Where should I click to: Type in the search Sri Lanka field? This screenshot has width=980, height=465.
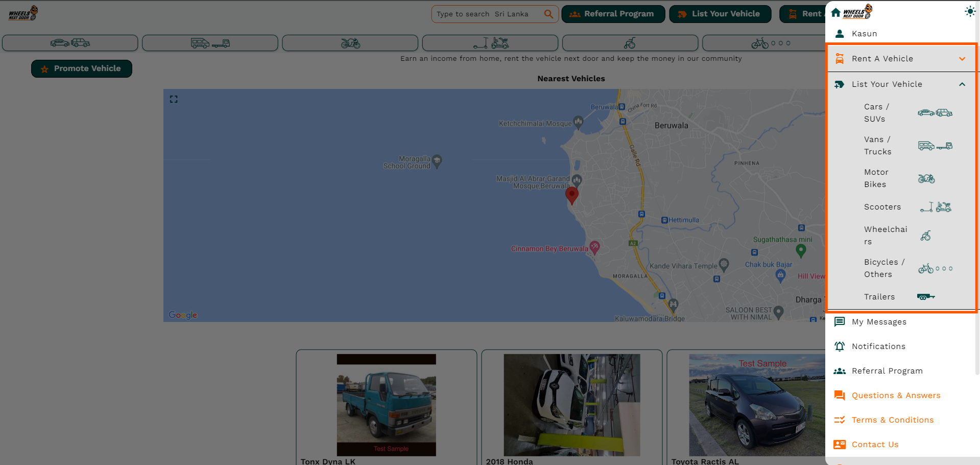pos(488,14)
